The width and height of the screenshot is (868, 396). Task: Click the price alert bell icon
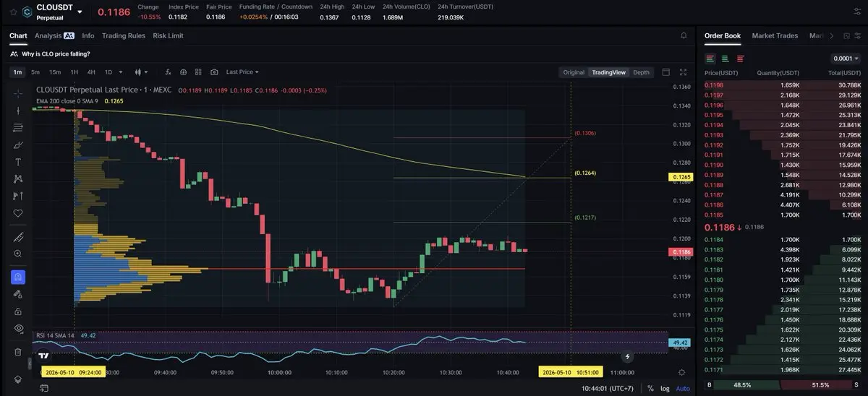(684, 35)
